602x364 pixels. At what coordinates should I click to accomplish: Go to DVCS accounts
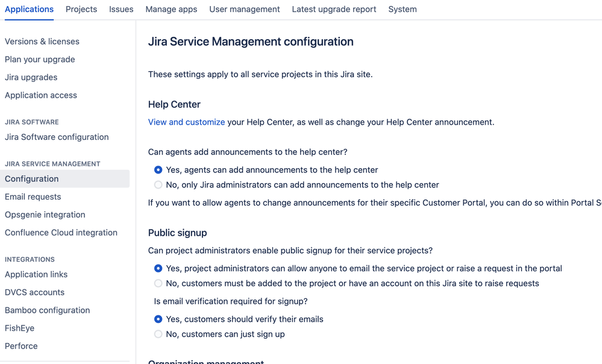coord(34,292)
